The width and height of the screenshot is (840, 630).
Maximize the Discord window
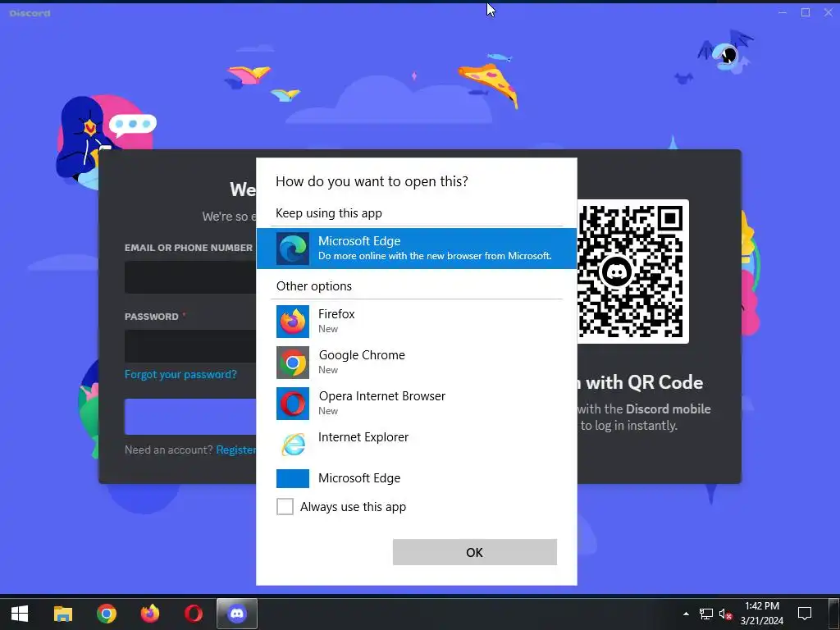806,12
